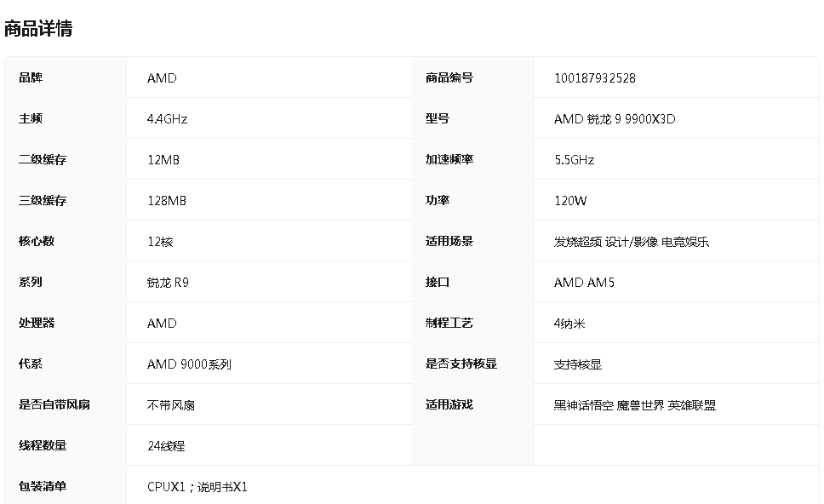Click the 是否自带风扇 label
Image resolution: width=824 pixels, height=504 pixels.
(54, 404)
